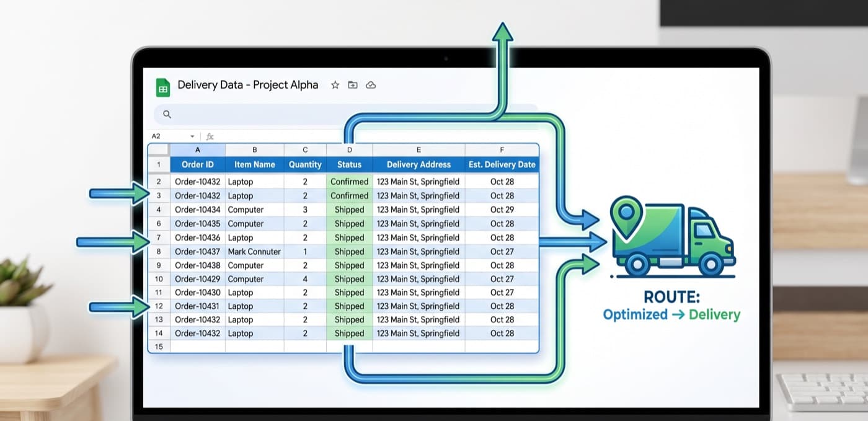Star the Delivery Data document

coord(335,85)
